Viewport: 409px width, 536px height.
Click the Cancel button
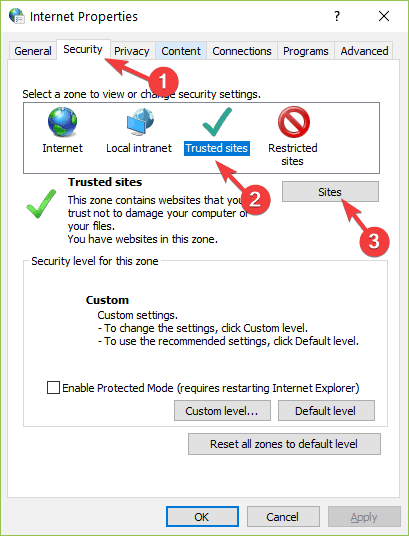(283, 517)
